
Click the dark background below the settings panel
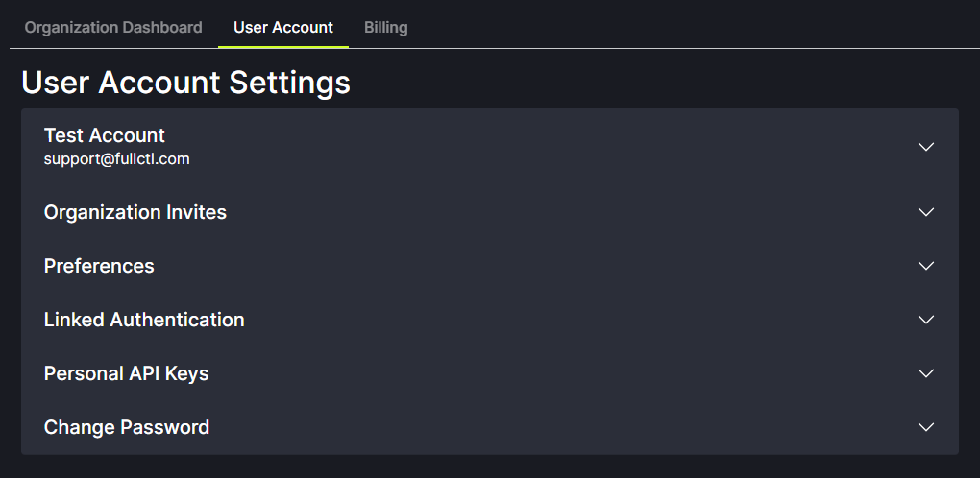pos(490,466)
